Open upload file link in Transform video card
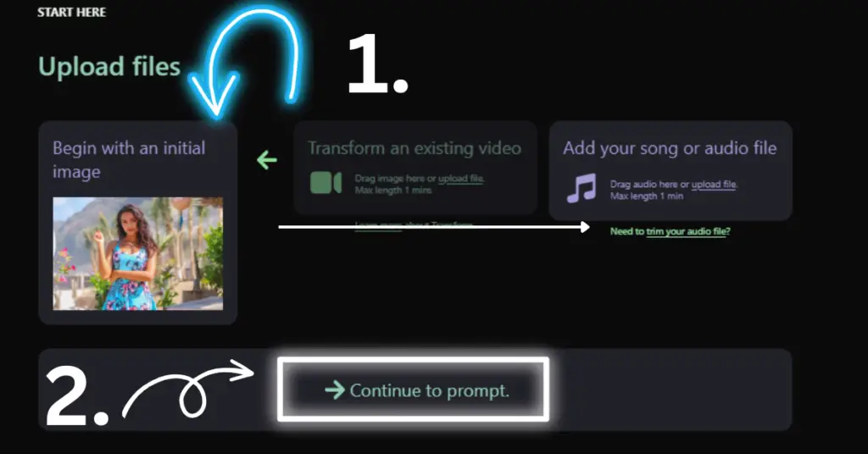 pos(460,179)
